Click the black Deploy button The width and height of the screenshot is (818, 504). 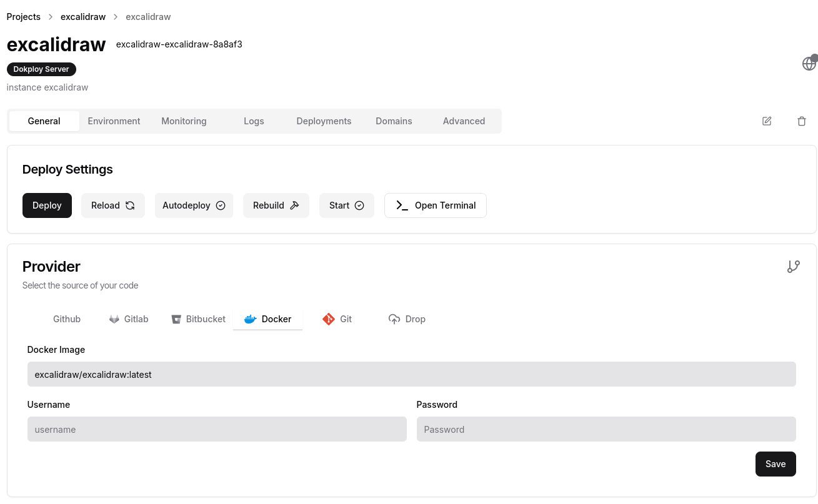(47, 205)
